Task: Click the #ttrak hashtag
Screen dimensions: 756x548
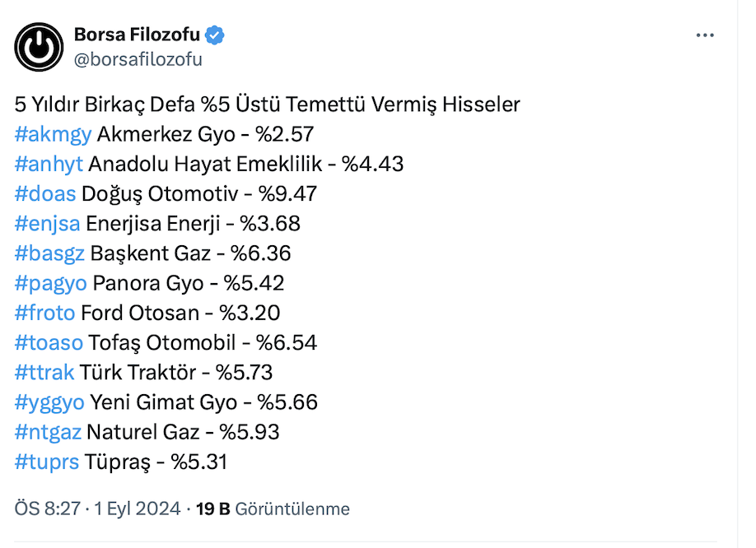Action: (44, 372)
